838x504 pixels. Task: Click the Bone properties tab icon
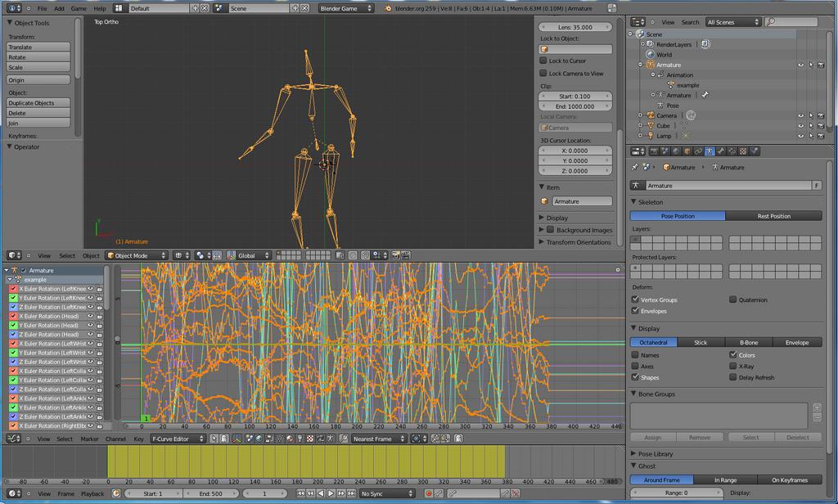pyautogui.click(x=720, y=152)
